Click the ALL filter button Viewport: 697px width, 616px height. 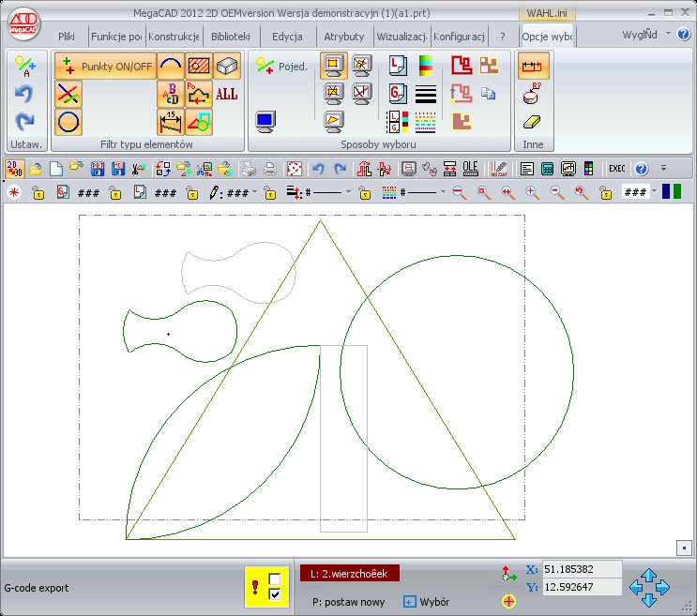pos(227,94)
